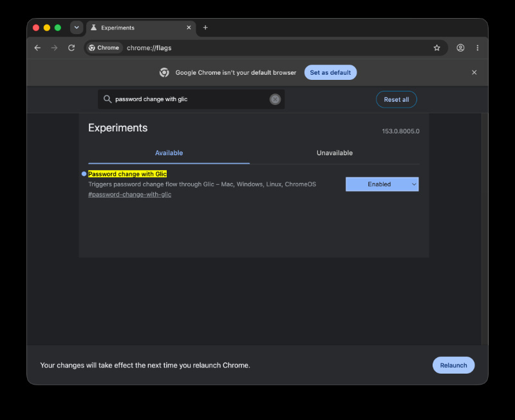Close the Experiments tab

(x=189, y=28)
